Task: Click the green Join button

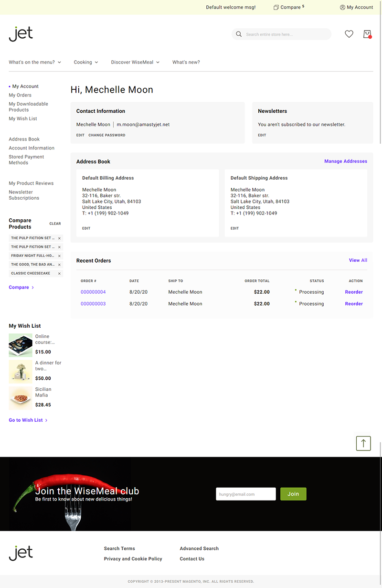Action: (293, 494)
